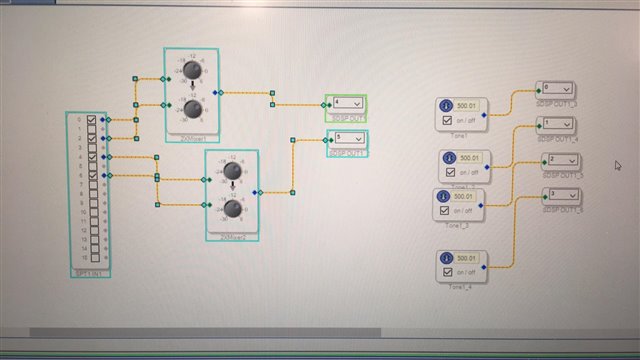
Task: Click input channel 0 blue output pin
Action: pos(103,120)
